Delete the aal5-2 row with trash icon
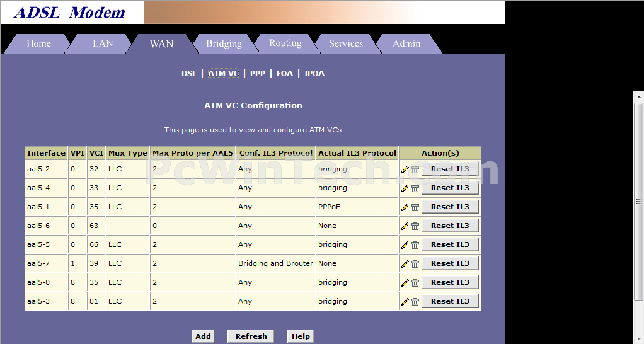Image resolution: width=644 pixels, height=344 pixels. [415, 169]
